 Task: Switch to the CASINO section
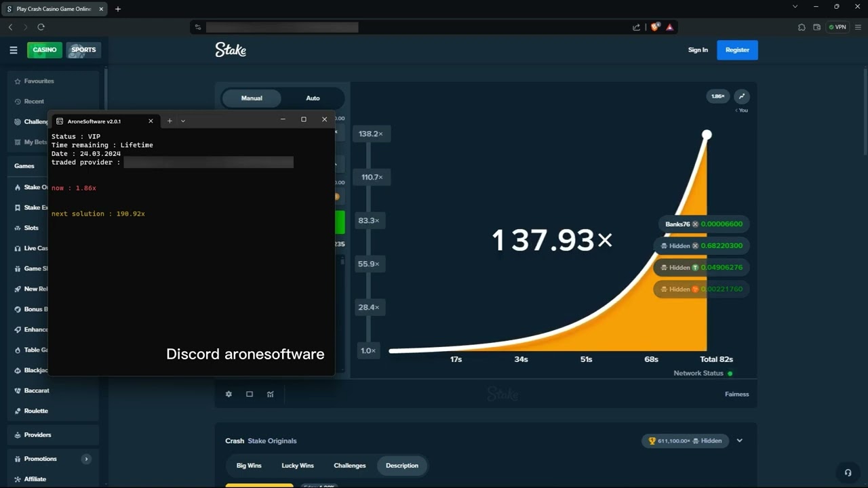pos(45,50)
